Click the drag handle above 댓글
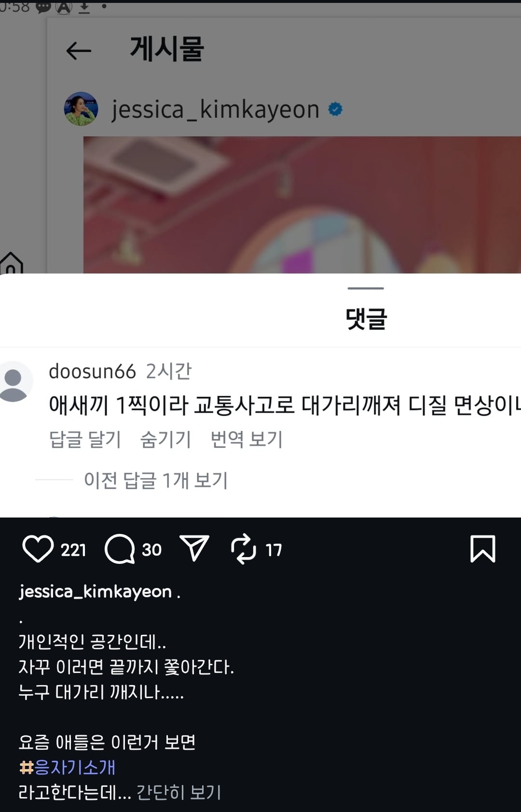 [x=366, y=288]
